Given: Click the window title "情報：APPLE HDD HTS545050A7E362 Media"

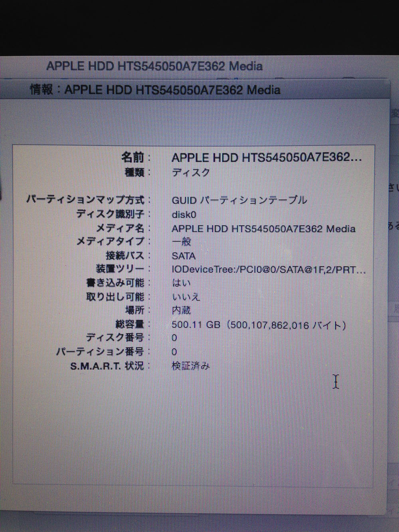Looking at the screenshot, I should (x=155, y=90).
